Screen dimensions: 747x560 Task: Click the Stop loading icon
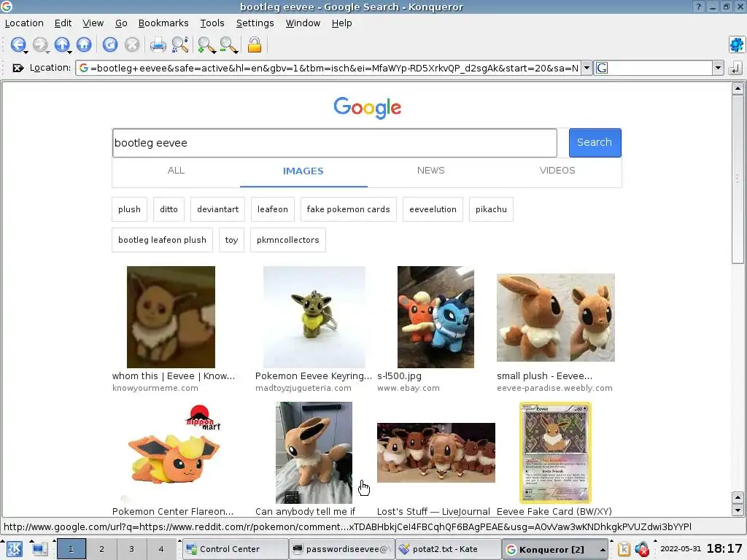pyautogui.click(x=132, y=44)
